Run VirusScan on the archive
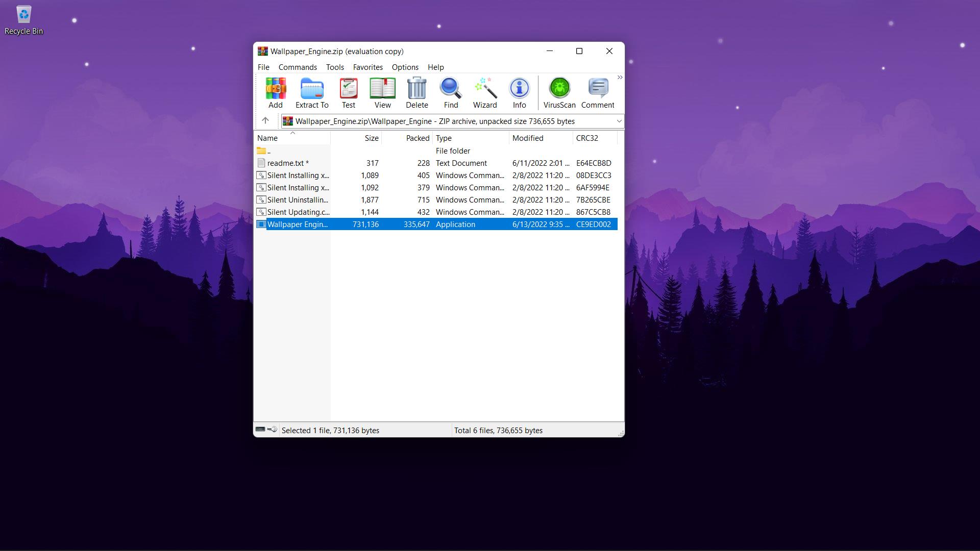The width and height of the screenshot is (980, 551). click(x=559, y=93)
